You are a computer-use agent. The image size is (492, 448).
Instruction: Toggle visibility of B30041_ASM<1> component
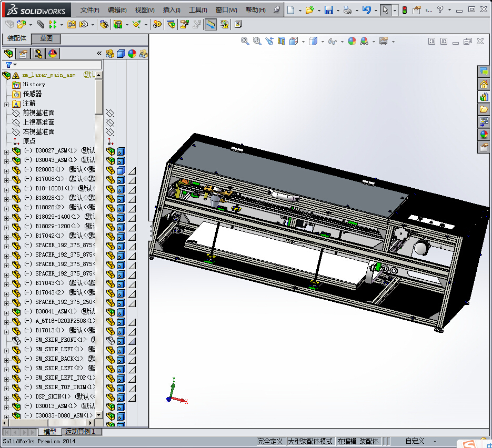coord(110,312)
